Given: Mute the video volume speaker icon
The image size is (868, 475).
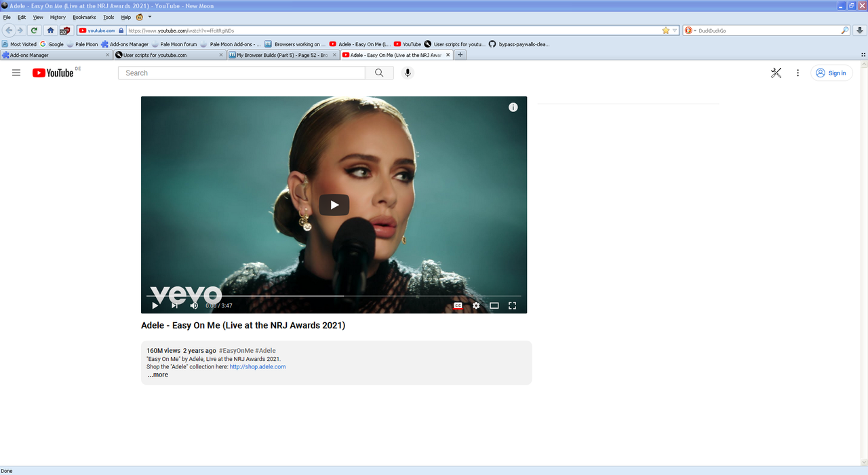Looking at the screenshot, I should tap(194, 305).
